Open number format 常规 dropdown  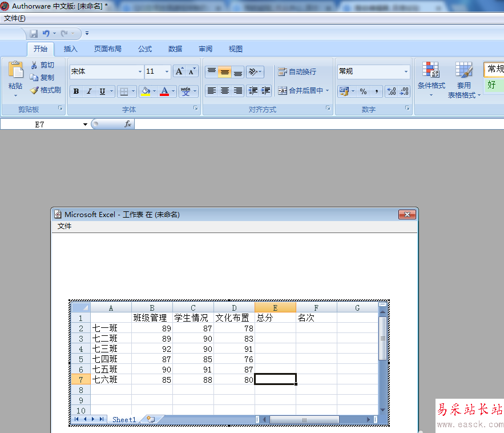[x=406, y=72]
